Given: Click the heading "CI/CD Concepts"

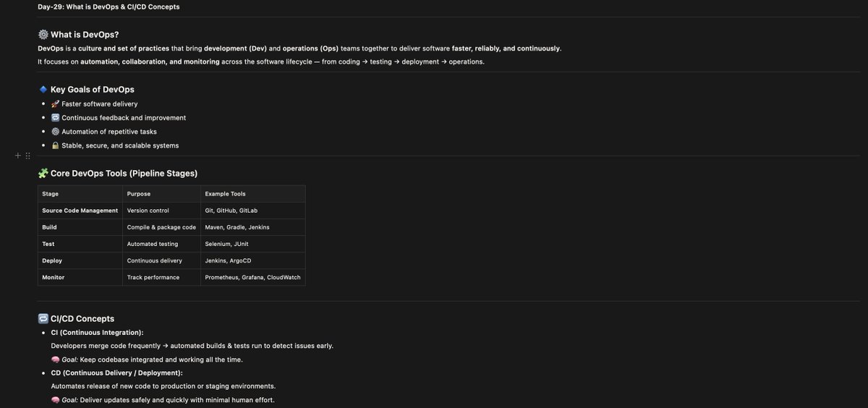Looking at the screenshot, I should click(82, 318).
